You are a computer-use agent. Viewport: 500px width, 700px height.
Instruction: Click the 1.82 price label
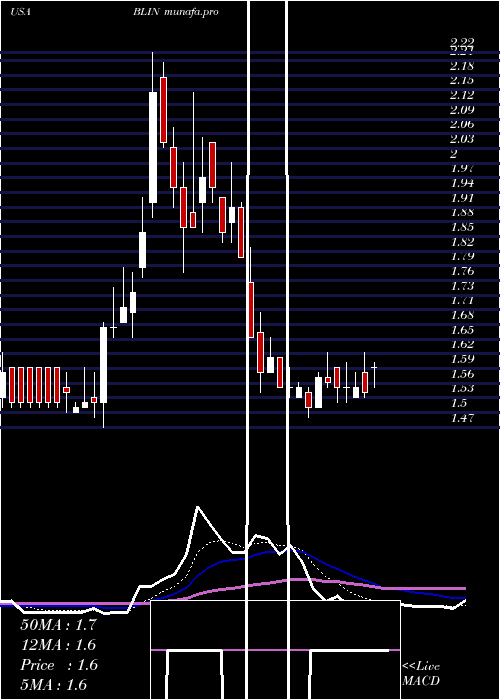coord(462,242)
